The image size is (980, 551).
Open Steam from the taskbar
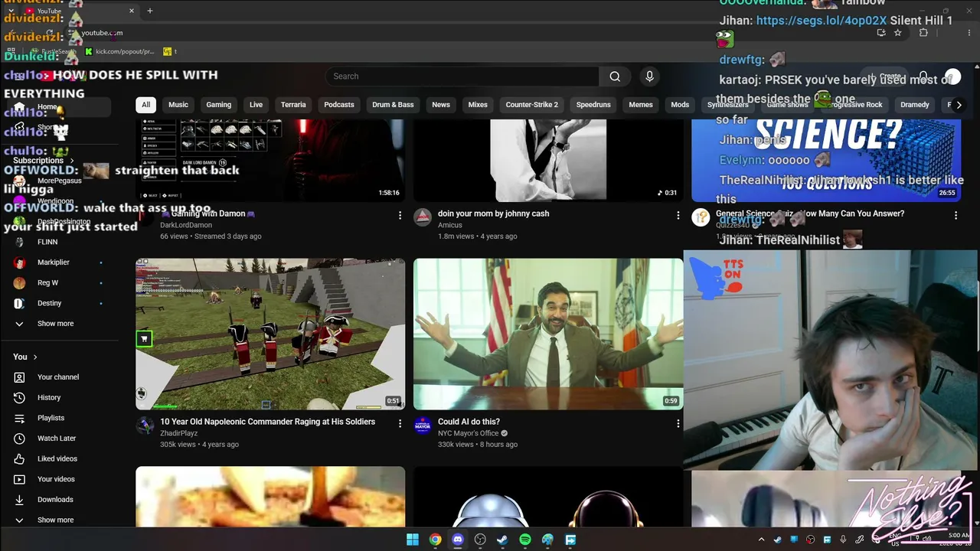point(502,540)
